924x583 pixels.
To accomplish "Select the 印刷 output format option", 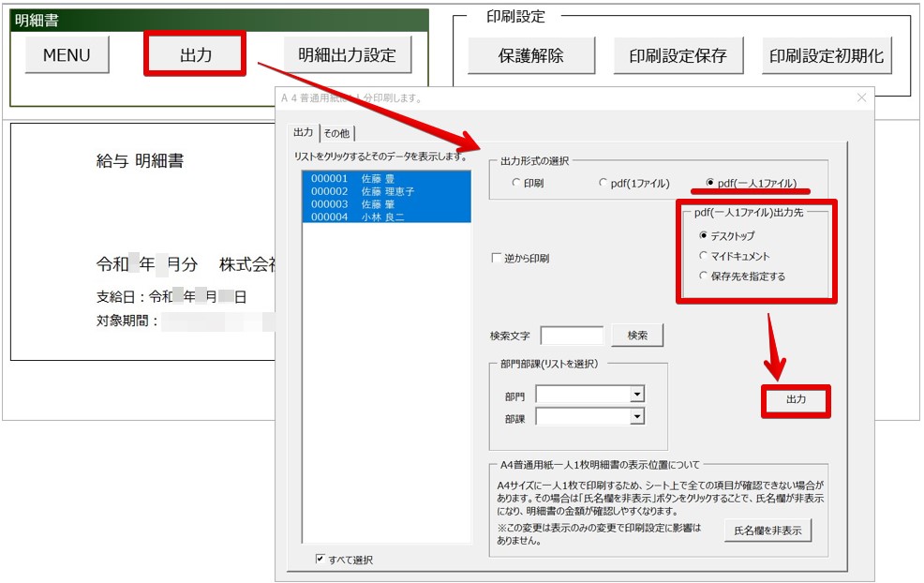I will 516,184.
